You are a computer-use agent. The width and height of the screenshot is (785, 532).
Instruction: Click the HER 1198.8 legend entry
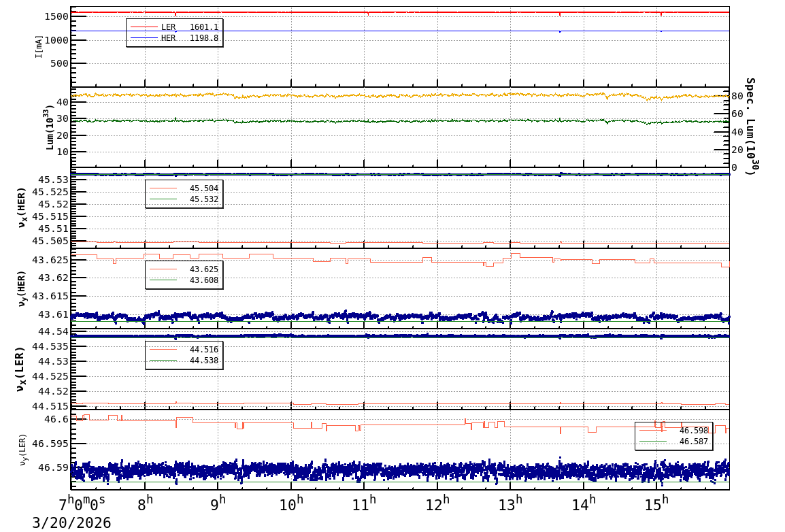pyautogui.click(x=175, y=38)
